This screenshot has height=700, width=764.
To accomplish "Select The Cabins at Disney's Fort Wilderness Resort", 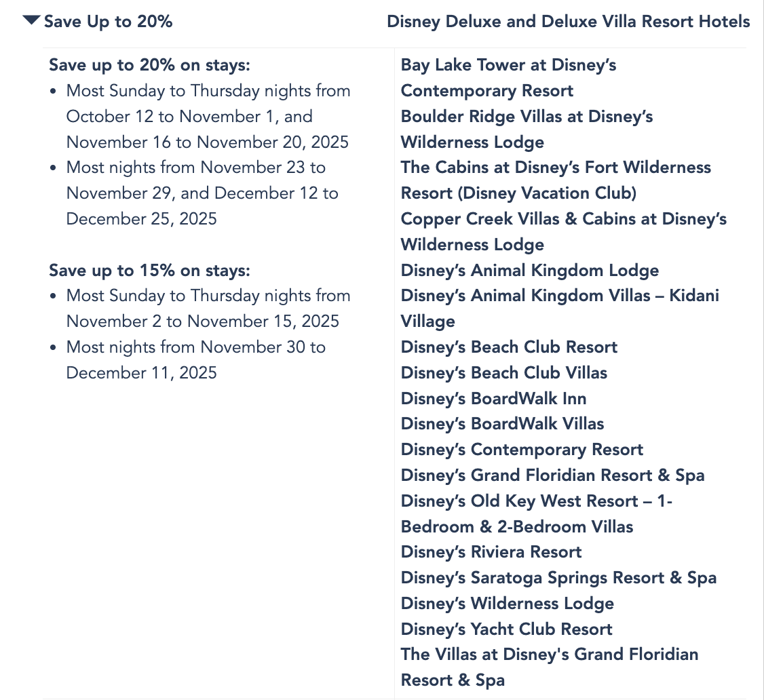I will 556,168.
